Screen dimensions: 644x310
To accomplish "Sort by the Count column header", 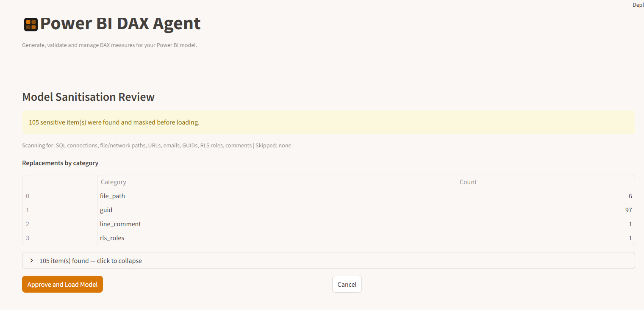I will pyautogui.click(x=468, y=182).
